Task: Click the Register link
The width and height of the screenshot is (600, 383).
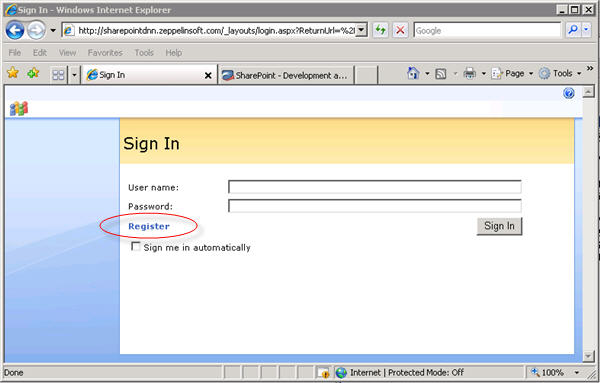Action: [x=149, y=226]
